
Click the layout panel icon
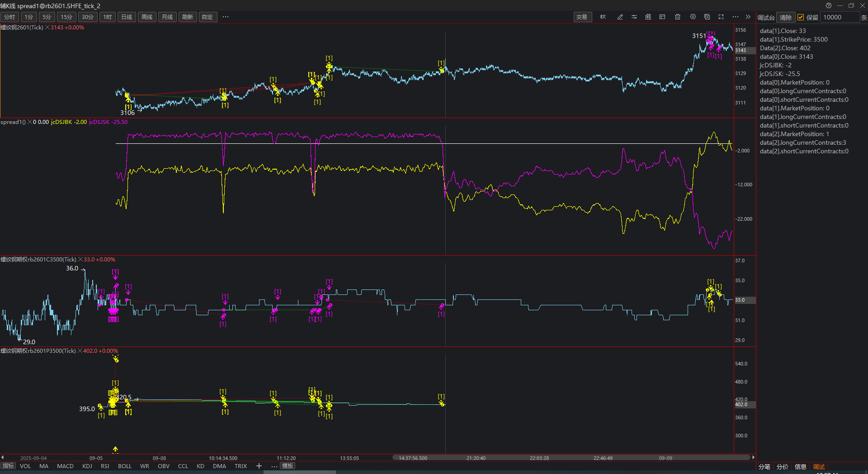(x=662, y=17)
